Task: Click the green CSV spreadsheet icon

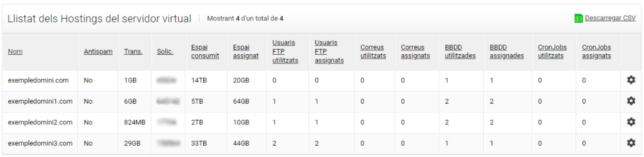Action: tap(578, 19)
